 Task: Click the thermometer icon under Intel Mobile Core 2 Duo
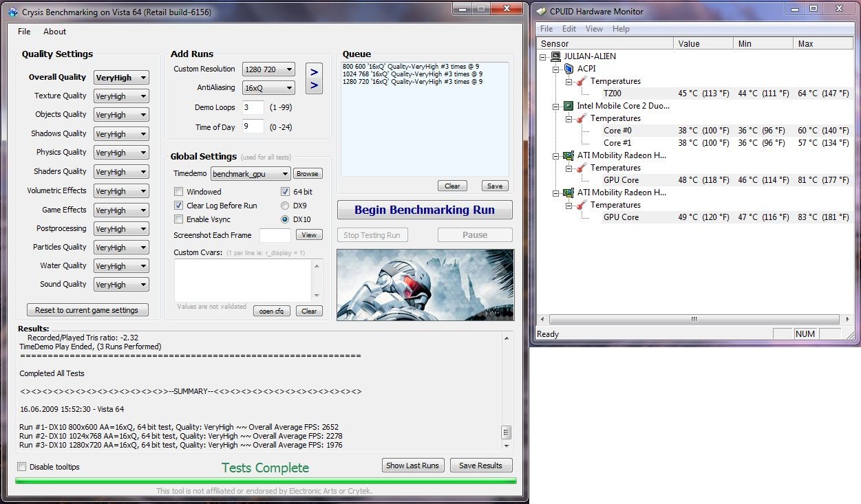(x=582, y=118)
